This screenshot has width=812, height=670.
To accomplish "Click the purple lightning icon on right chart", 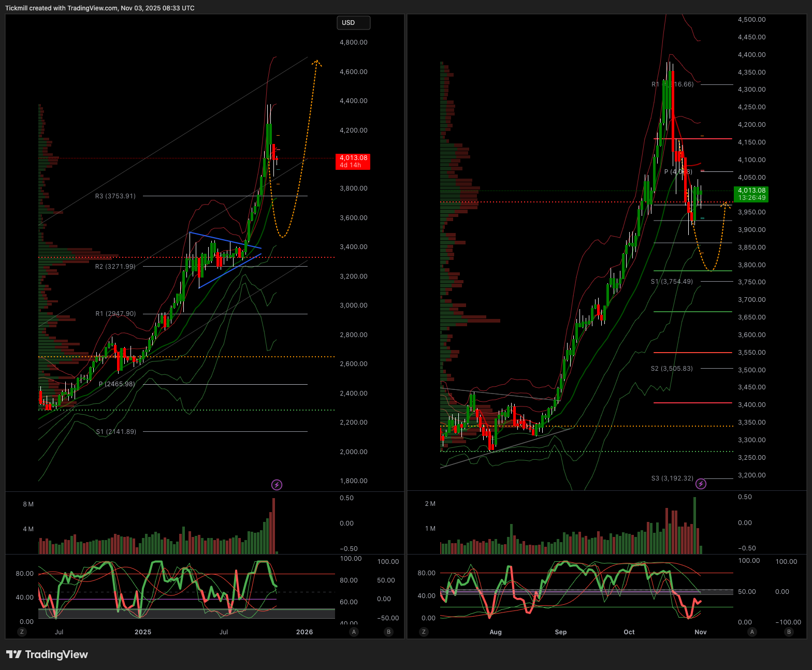I will (701, 484).
